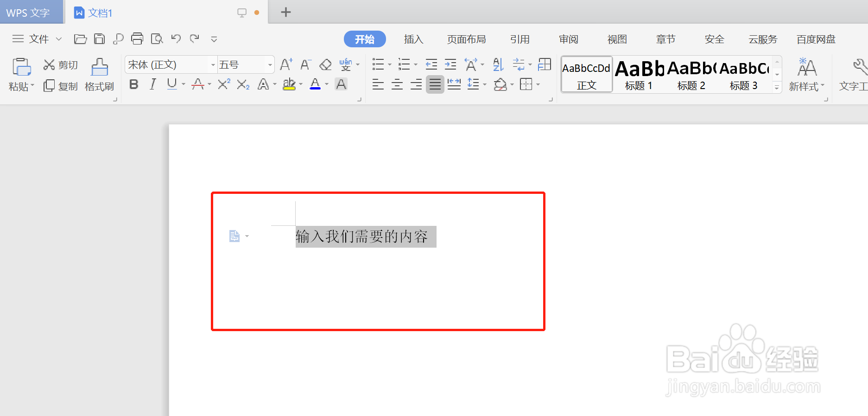Toggle Underline formatting
Screen dimensions: 868x416
(172, 84)
